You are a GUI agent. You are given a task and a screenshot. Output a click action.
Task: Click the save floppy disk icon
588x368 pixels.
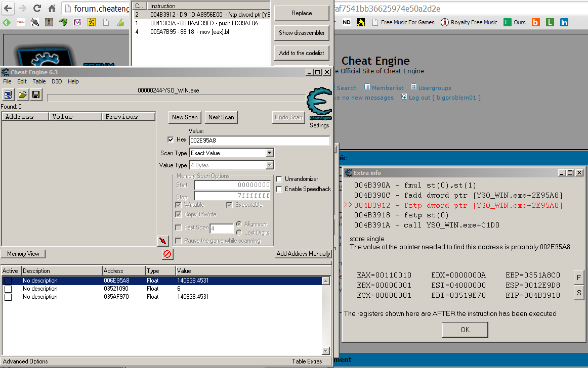point(36,95)
